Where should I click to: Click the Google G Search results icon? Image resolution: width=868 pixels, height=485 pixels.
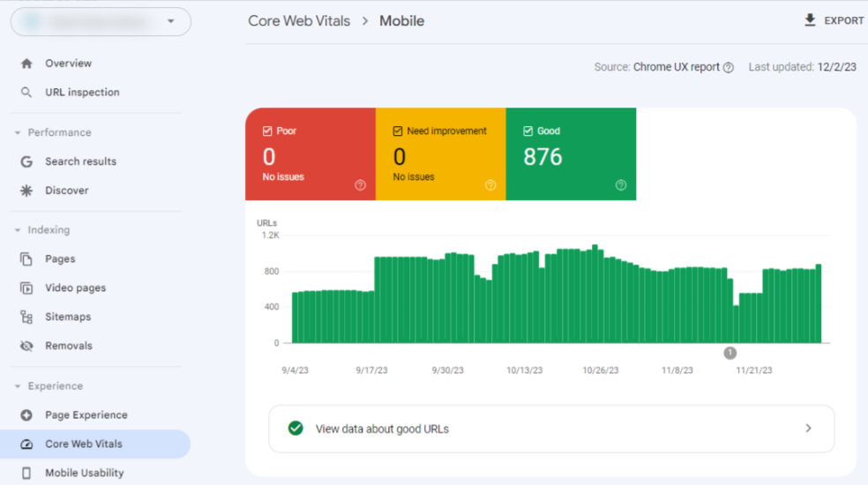(26, 161)
